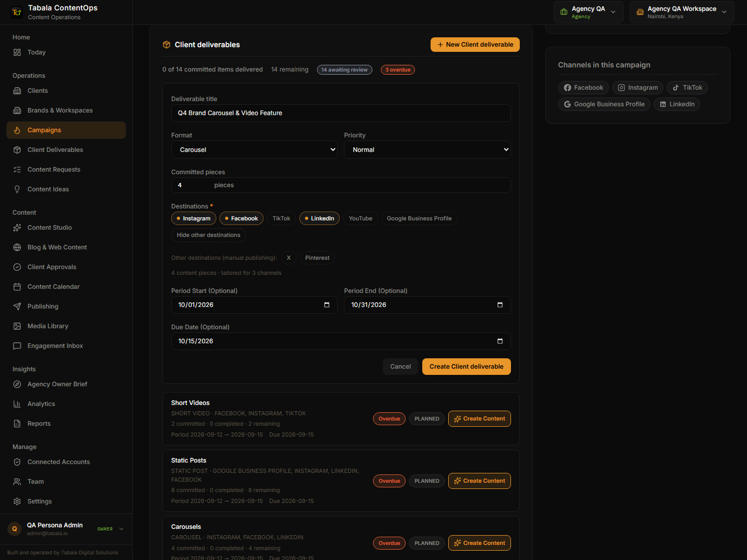Click the Content Ideas lightbulb icon
747x560 pixels.
pyautogui.click(x=17, y=189)
